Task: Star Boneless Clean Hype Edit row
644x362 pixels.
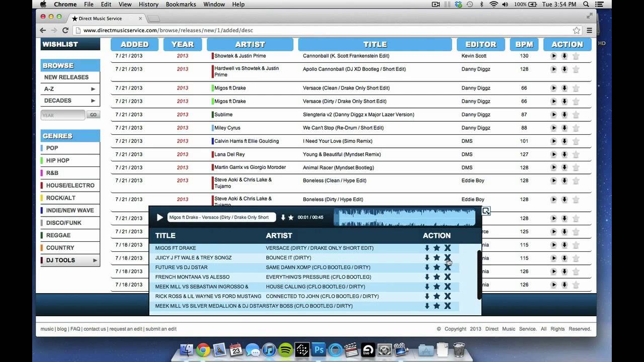Action: click(x=576, y=180)
